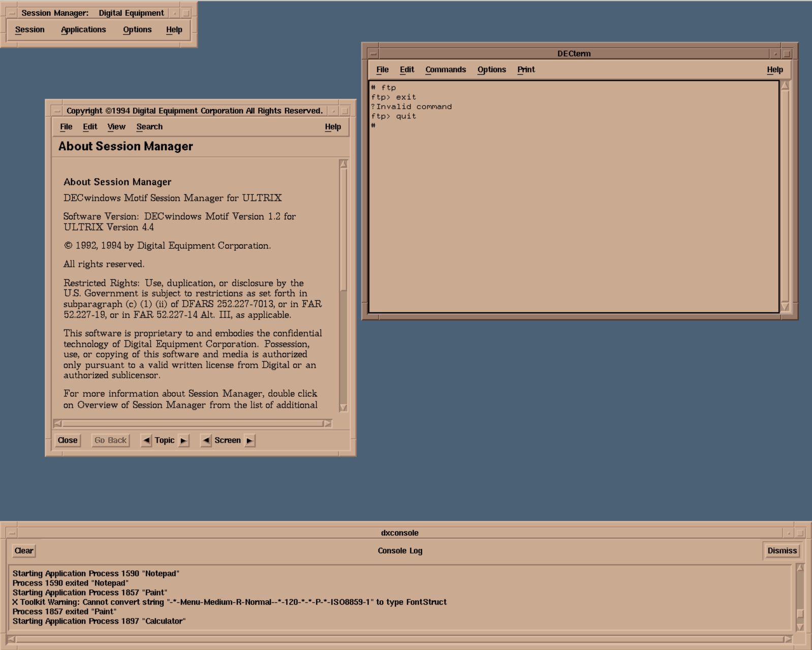Open DECterm window menu button
This screenshot has width=812, height=650.
[373, 54]
